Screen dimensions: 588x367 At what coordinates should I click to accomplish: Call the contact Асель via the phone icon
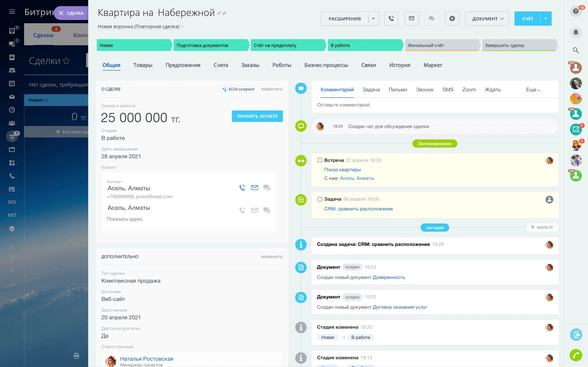(x=242, y=187)
